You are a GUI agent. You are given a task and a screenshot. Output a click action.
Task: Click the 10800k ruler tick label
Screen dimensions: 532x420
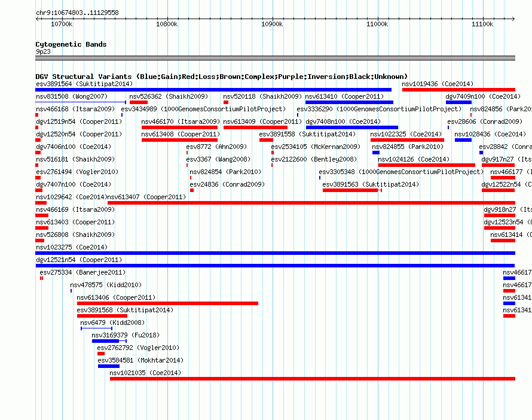click(x=167, y=24)
